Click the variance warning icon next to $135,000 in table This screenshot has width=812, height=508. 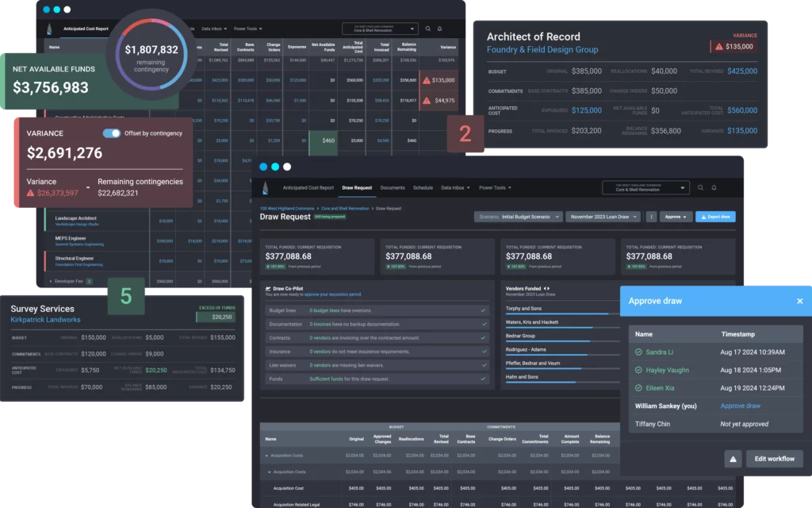coord(427,80)
